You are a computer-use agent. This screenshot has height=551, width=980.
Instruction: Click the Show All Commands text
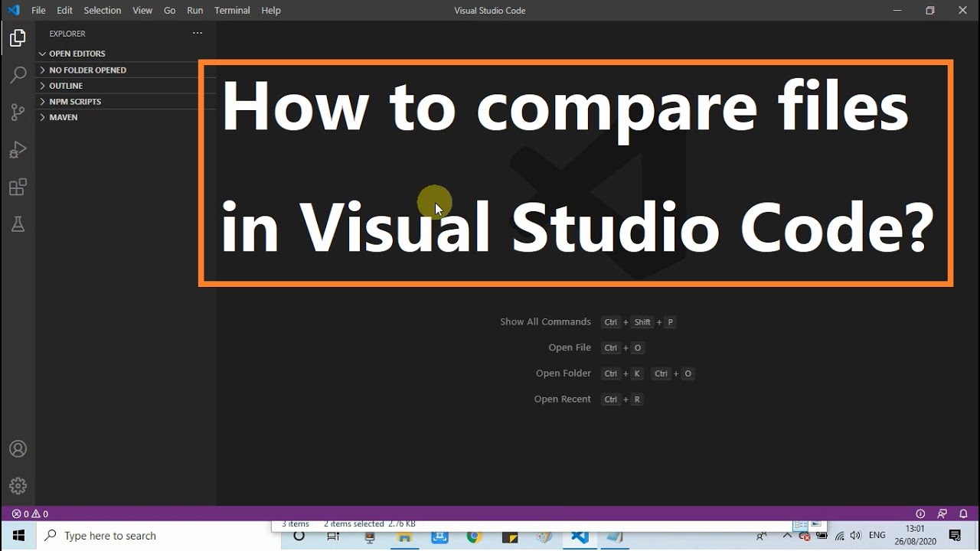[545, 321]
